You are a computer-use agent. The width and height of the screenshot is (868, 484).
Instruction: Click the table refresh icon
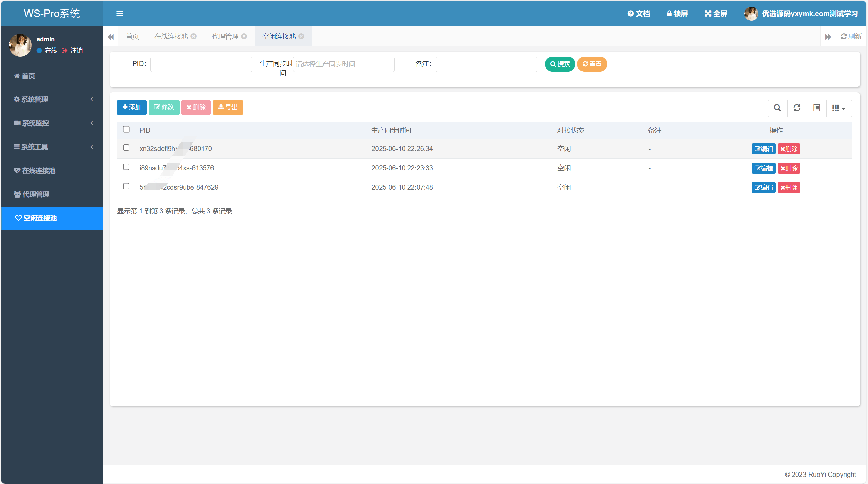pyautogui.click(x=797, y=108)
